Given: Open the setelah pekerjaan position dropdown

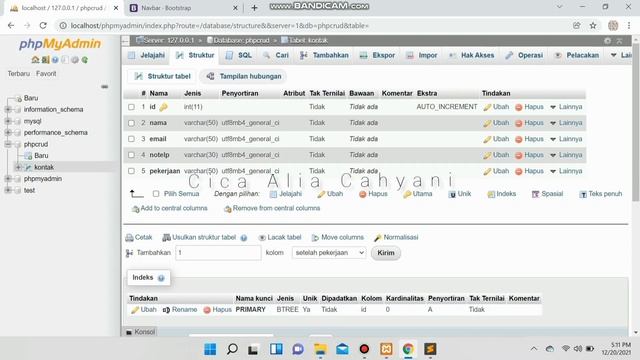Looking at the screenshot, I should (329, 253).
